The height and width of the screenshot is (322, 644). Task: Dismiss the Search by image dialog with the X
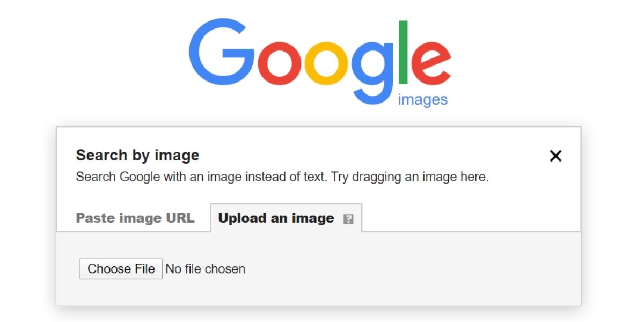(x=555, y=156)
